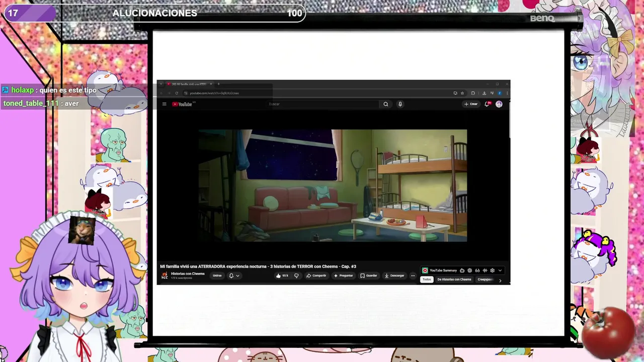Open the Chrome three-dot menu
Screen dimensions: 644x362
click(507, 93)
